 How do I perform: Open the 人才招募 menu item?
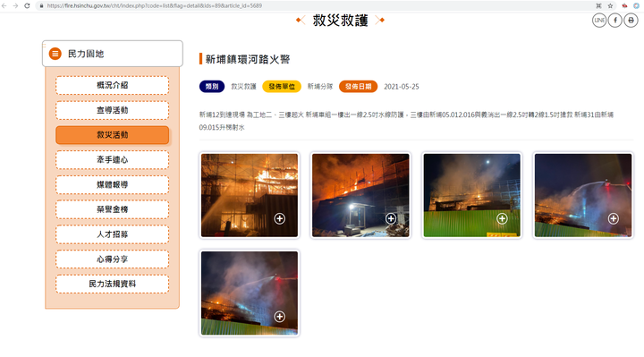(112, 234)
